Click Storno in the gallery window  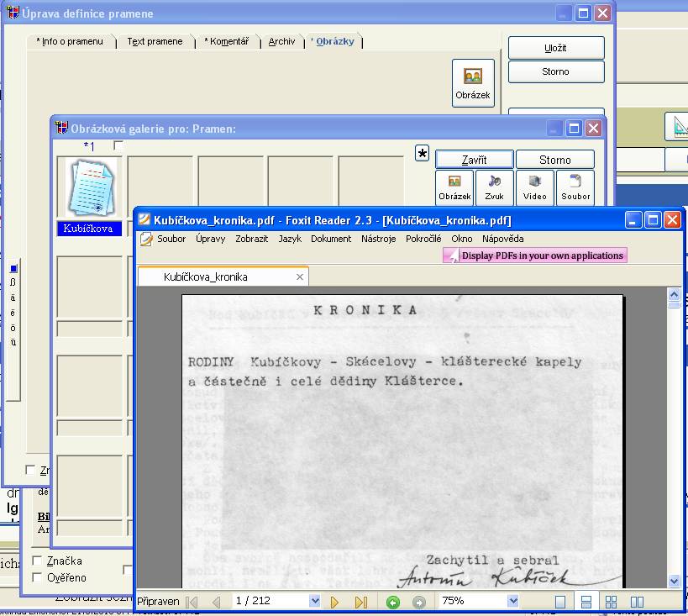coord(555,160)
